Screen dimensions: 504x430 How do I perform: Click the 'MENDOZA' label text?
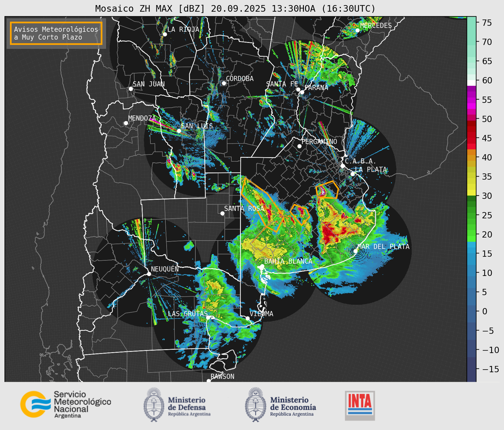[142, 118]
